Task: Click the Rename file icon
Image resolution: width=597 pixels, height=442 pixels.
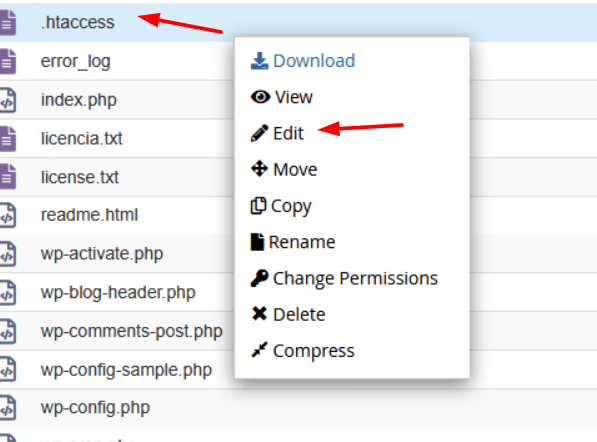Action: [x=257, y=242]
